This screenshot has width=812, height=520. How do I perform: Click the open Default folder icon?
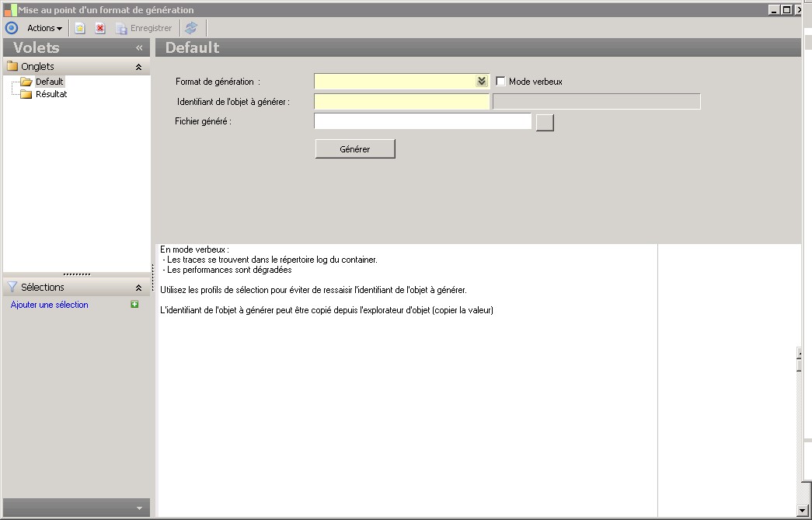coord(26,82)
